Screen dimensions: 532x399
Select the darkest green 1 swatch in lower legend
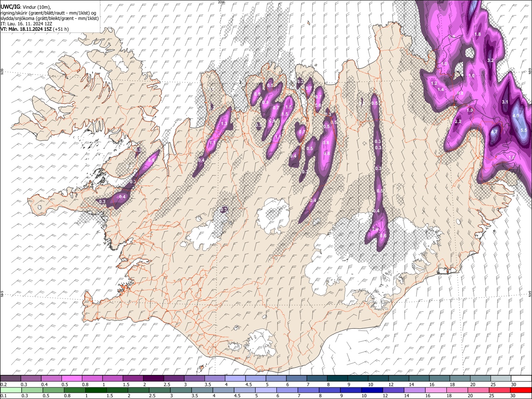pos(96,390)
